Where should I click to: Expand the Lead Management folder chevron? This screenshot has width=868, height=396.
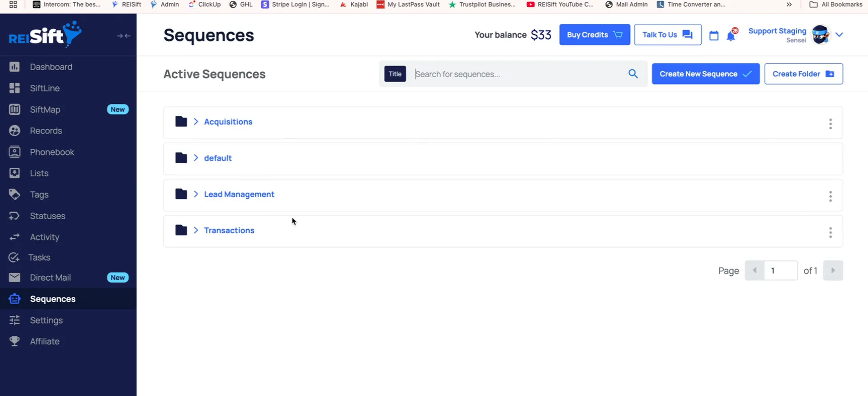[196, 194]
